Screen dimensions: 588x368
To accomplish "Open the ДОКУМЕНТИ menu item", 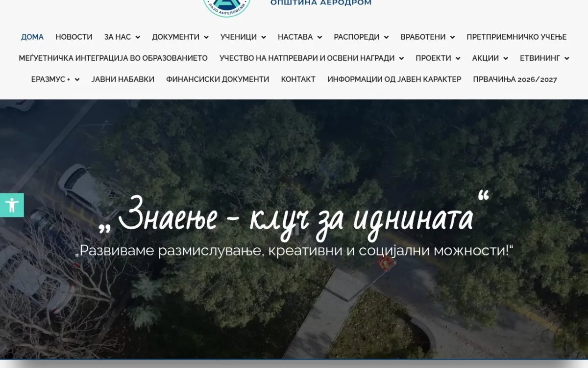I will 175,37.
